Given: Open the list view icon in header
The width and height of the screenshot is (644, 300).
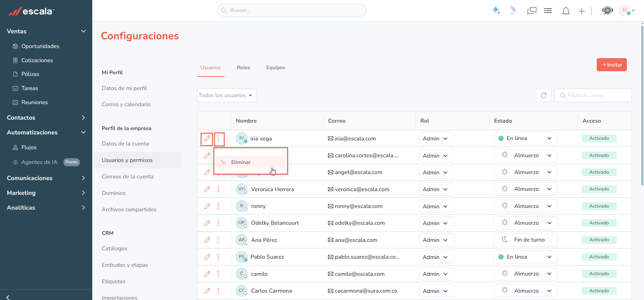Looking at the screenshot, I should 548,11.
